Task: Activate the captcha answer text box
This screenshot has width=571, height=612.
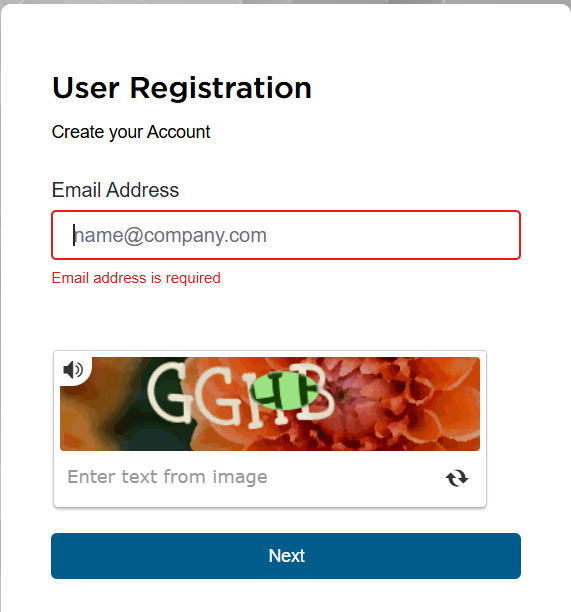Action: [250, 477]
